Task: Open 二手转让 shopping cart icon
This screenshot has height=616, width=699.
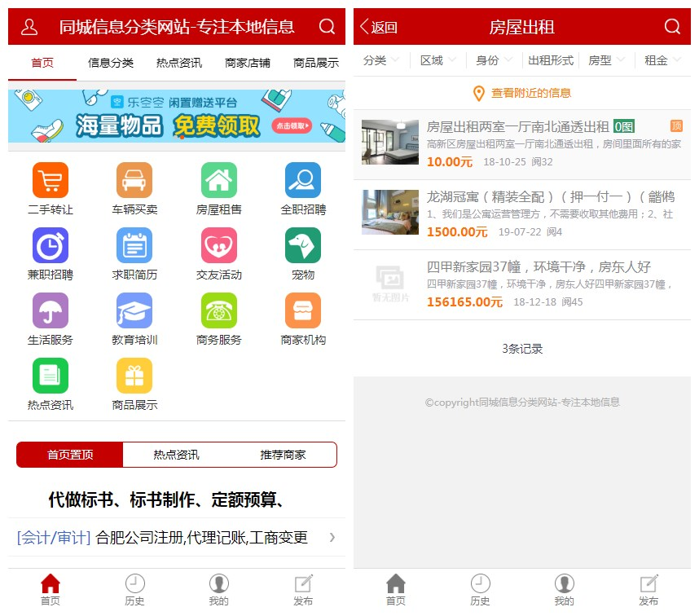Action: [51, 180]
